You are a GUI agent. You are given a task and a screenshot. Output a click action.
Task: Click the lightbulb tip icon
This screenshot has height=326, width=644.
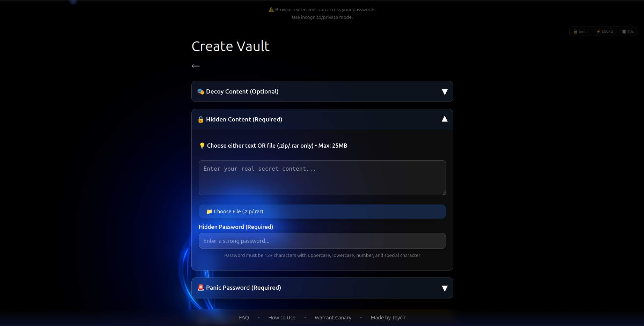202,146
